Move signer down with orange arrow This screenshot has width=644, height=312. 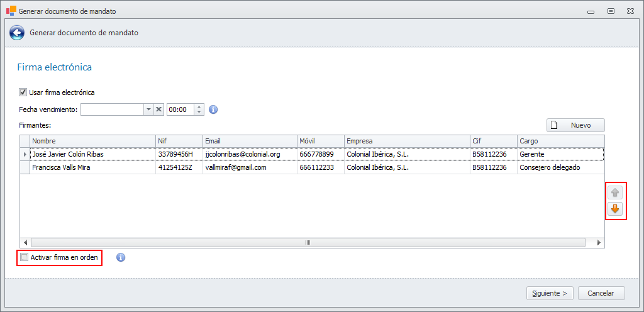(x=615, y=209)
